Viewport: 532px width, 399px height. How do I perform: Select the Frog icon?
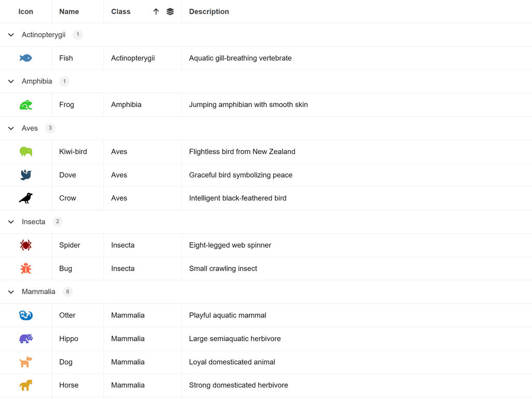pyautogui.click(x=25, y=104)
